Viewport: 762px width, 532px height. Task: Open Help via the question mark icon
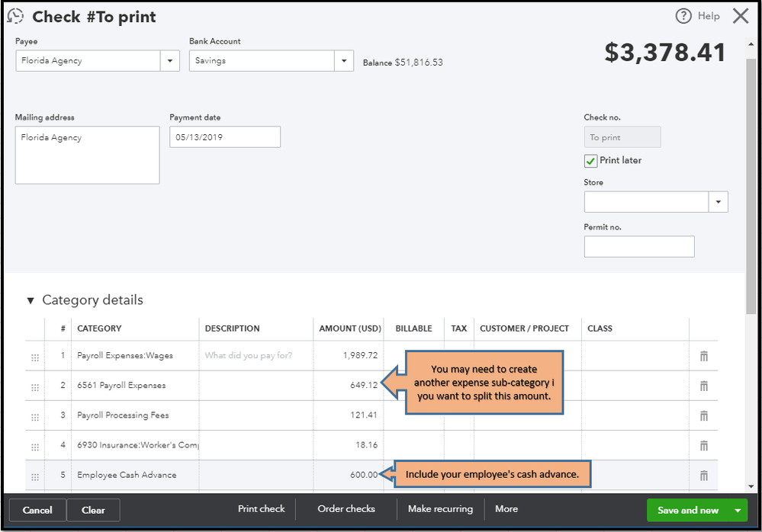(683, 16)
